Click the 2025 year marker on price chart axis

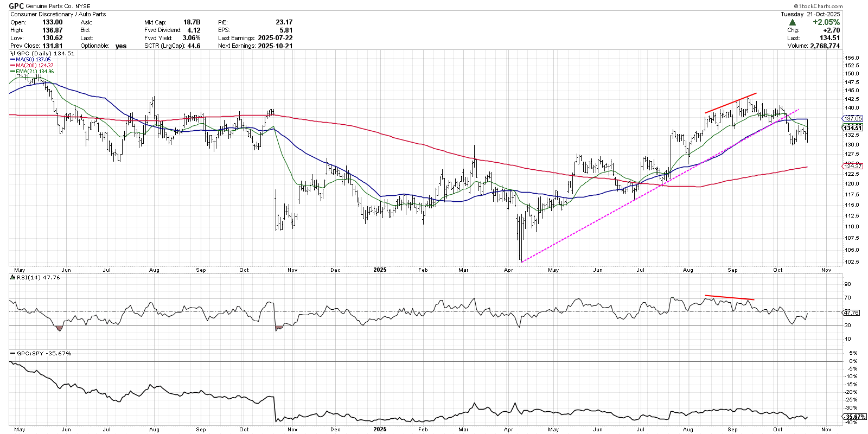[380, 270]
